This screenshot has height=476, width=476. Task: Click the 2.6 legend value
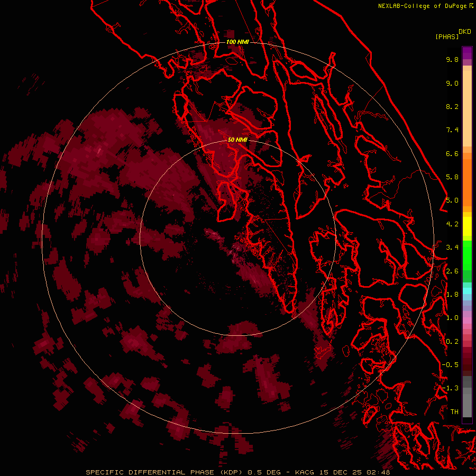(452, 271)
